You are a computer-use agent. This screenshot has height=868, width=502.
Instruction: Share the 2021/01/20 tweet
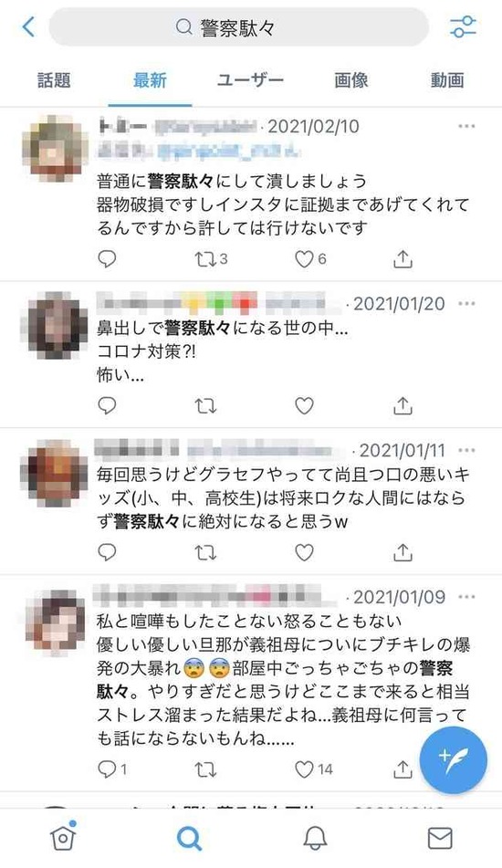[x=403, y=406]
